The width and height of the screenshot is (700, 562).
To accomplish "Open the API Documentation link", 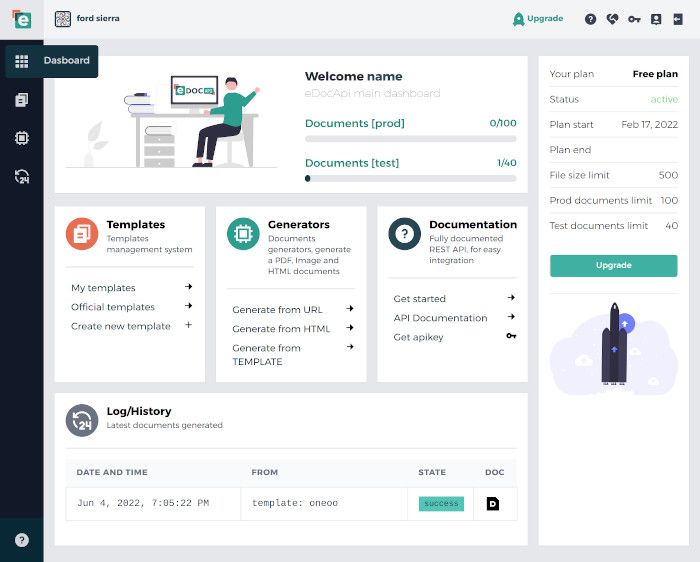I will [440, 318].
